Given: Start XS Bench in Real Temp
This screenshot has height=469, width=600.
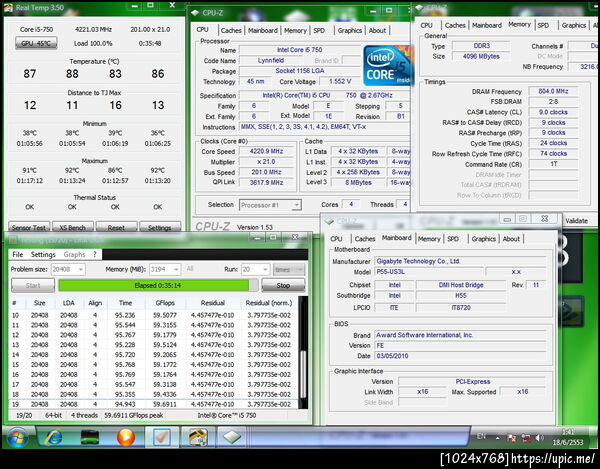Looking at the screenshot, I should 73,227.
